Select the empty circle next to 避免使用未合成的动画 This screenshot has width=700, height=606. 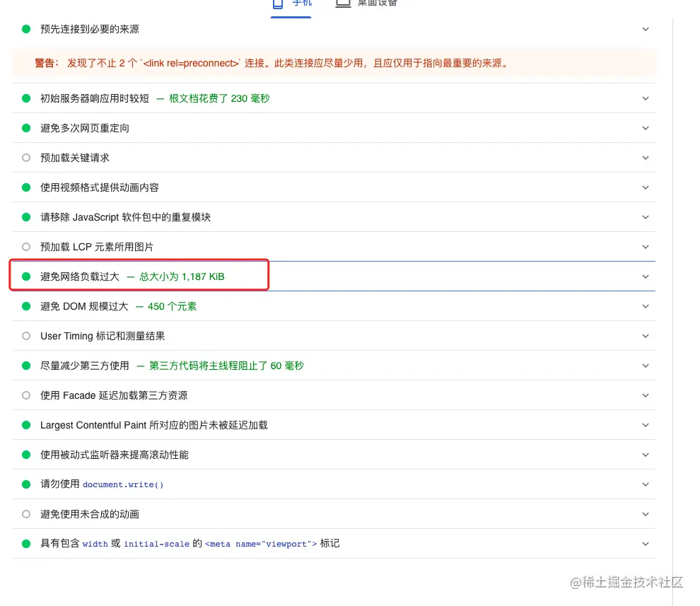(26, 514)
